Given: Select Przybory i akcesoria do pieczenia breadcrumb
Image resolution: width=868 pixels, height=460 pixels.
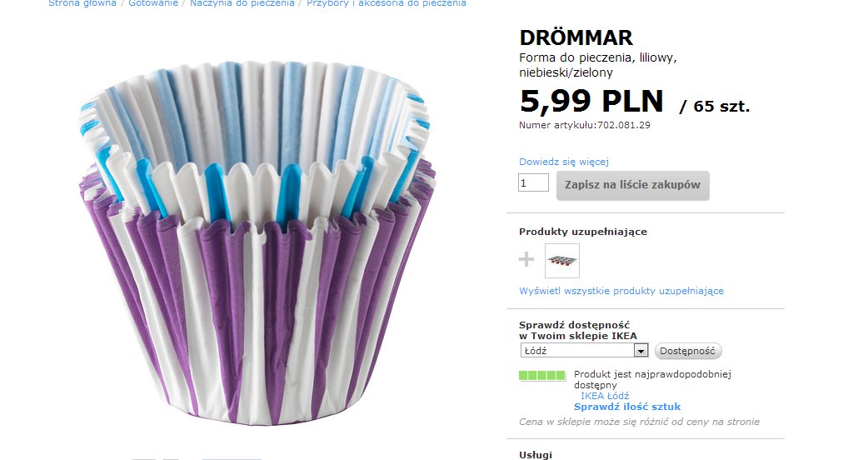Looking at the screenshot, I should [x=386, y=3].
